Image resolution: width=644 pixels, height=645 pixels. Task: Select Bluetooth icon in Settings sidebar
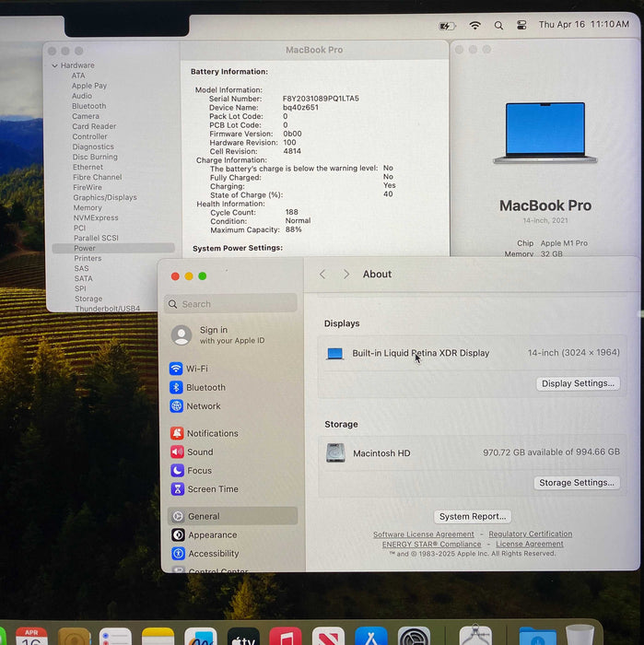click(x=176, y=387)
